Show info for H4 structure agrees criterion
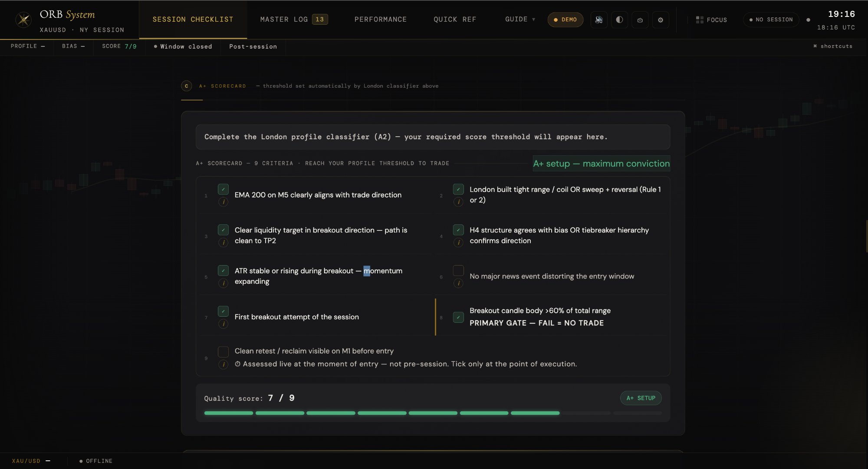This screenshot has width=868, height=469. [x=458, y=243]
